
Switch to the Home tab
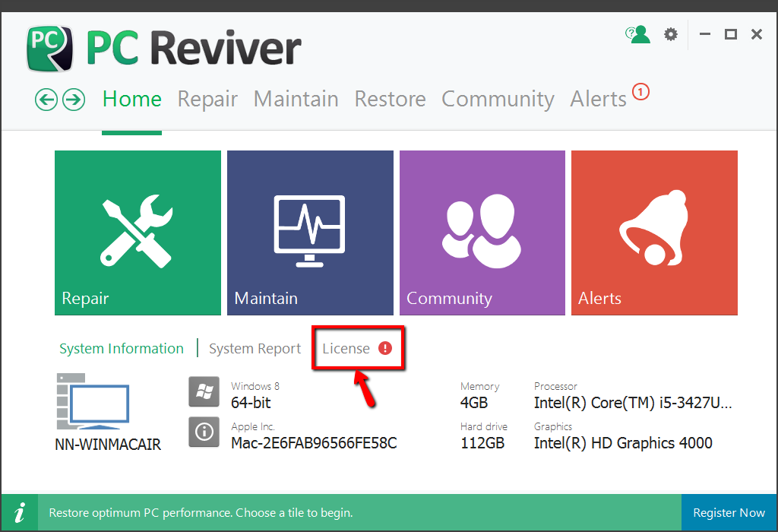[x=132, y=100]
